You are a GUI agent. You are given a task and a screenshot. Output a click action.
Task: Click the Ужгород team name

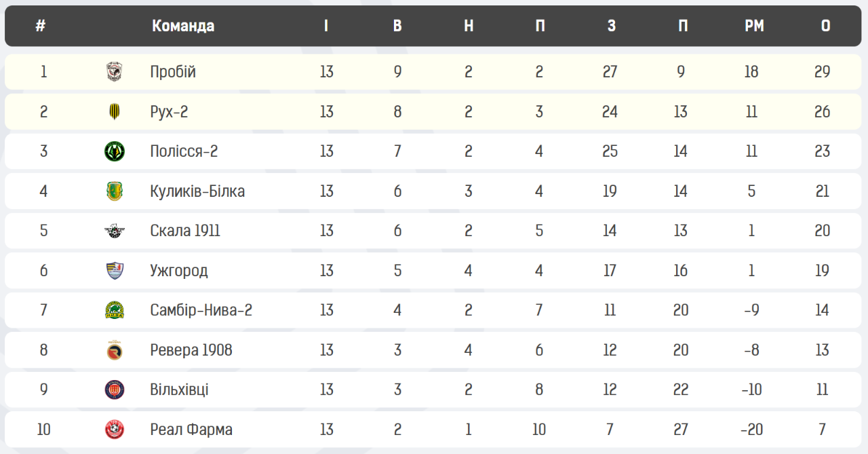pos(179,271)
